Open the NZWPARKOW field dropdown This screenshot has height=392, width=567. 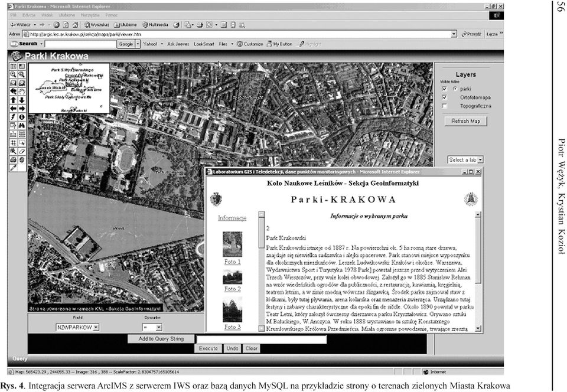click(96, 327)
